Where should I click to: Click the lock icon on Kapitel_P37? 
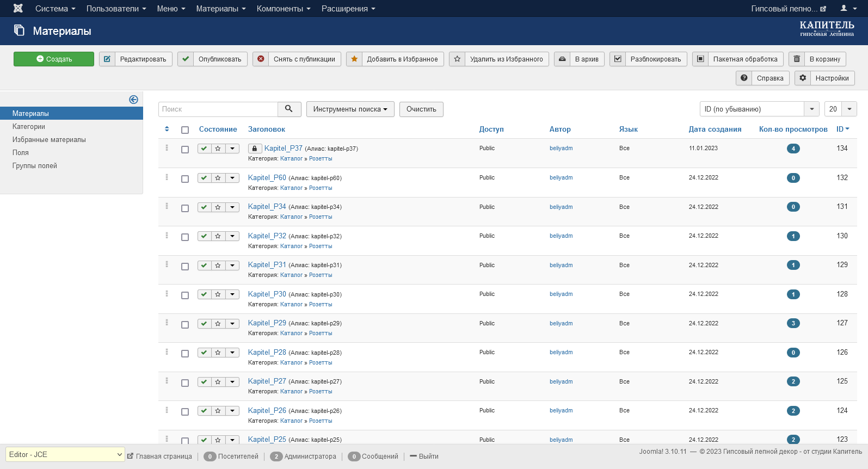click(254, 149)
